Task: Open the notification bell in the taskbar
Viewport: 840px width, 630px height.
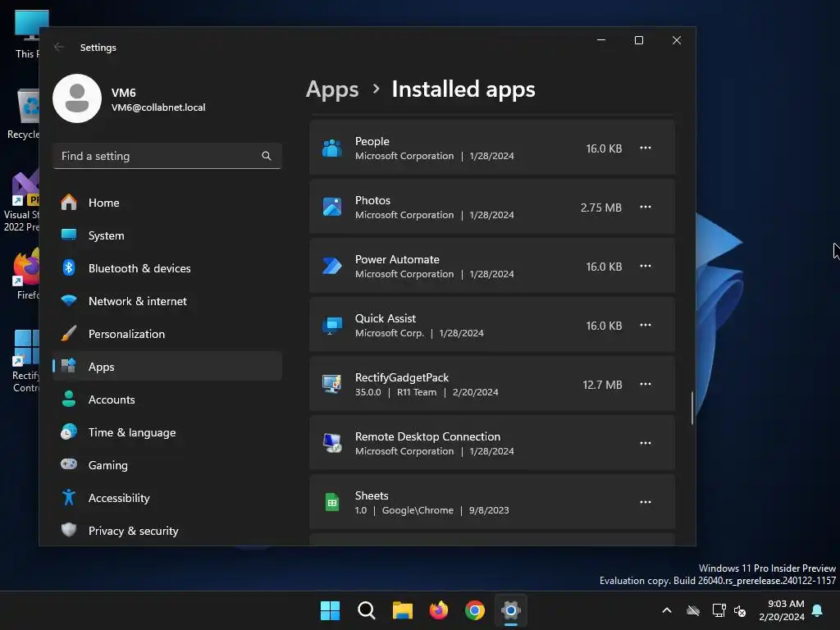Action: (818, 610)
